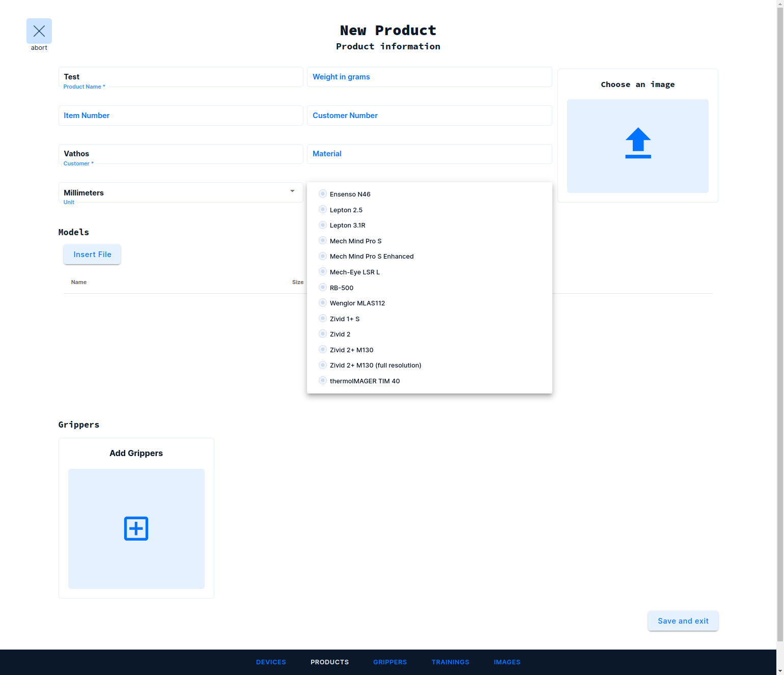Select the Ensenso N46 radio option

323,194
